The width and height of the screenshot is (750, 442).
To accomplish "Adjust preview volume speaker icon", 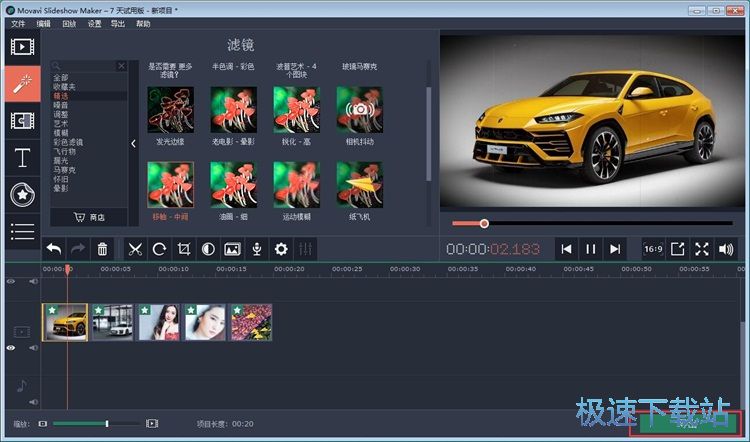I will [726, 249].
